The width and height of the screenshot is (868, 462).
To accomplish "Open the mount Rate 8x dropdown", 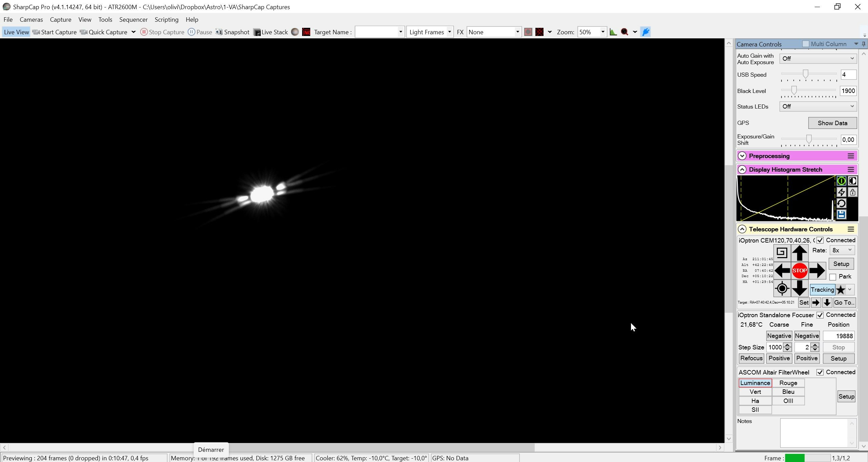I will (842, 250).
